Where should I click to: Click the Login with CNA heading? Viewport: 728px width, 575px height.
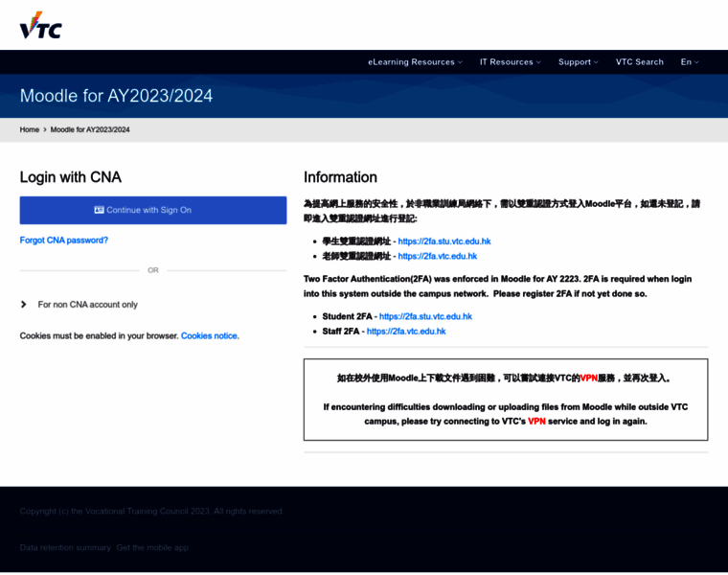71,177
